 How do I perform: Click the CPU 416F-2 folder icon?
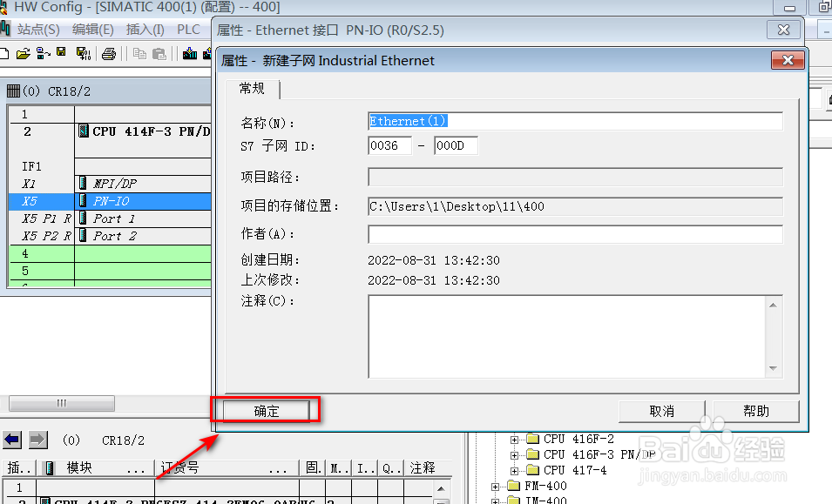click(x=532, y=439)
